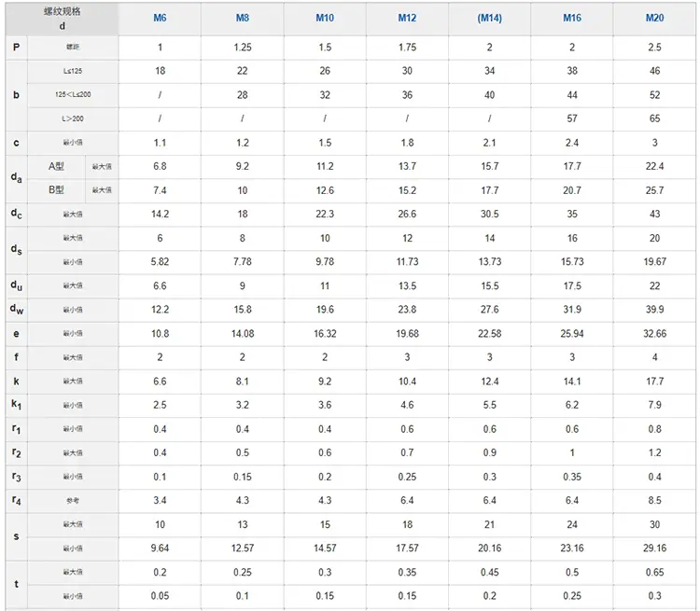
Task: Select M8 t minimum value 0.1
Action: (x=243, y=596)
